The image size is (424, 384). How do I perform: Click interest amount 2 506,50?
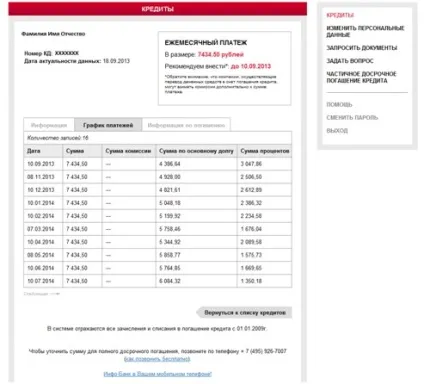[x=251, y=177]
